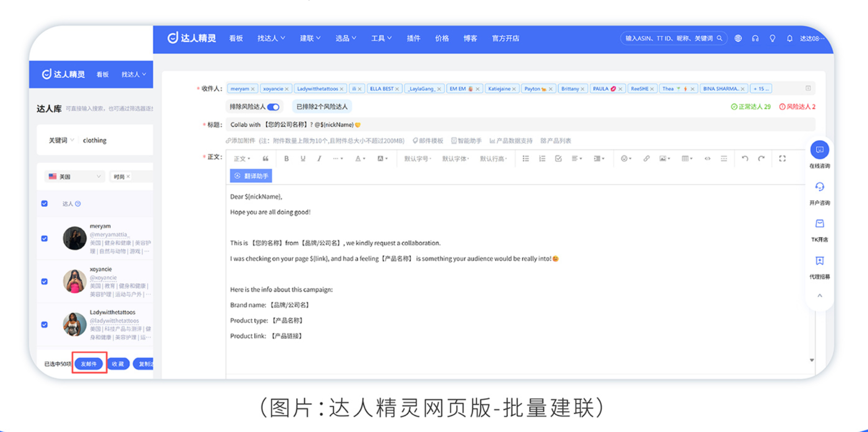Insert a hyperlink with the link icon
The width and height of the screenshot is (868, 432).
[x=646, y=158]
